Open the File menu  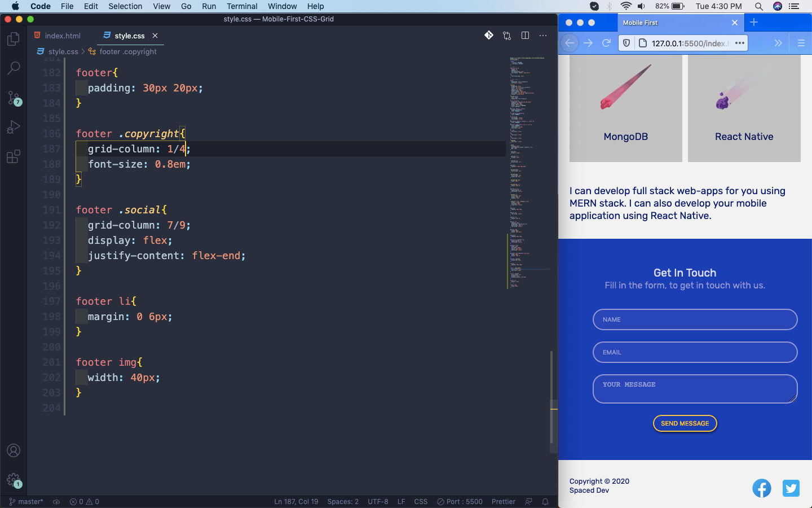point(67,6)
